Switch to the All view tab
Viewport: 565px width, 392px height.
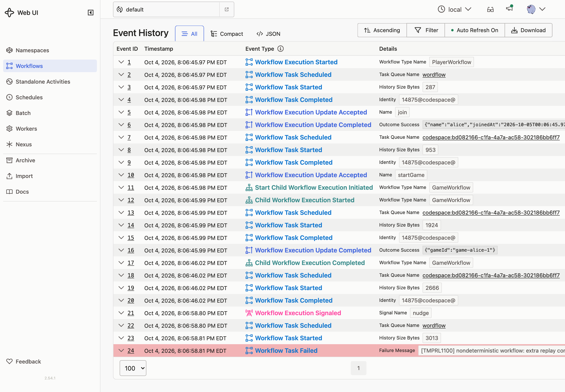click(x=189, y=34)
